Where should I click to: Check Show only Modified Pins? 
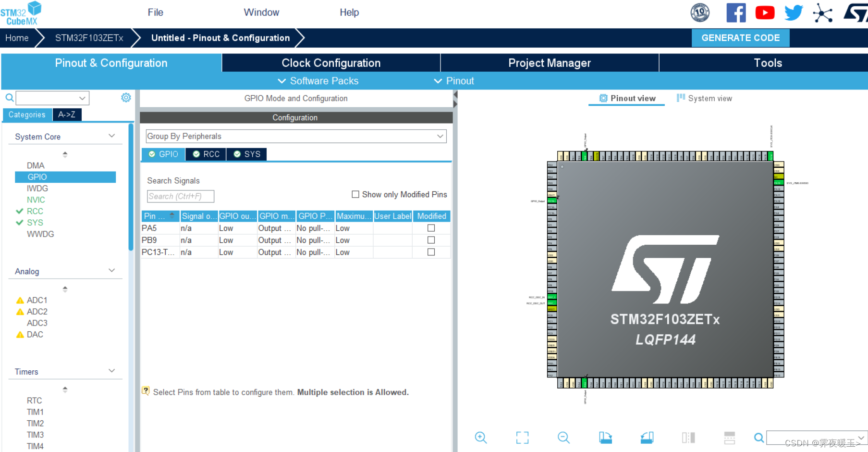point(355,194)
